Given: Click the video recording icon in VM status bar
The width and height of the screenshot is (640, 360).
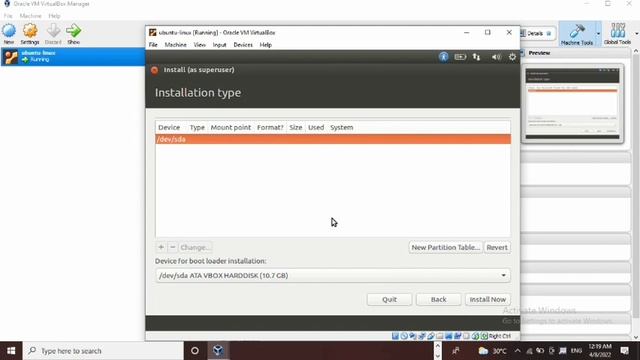Looking at the screenshot, I should pyautogui.click(x=458, y=336).
